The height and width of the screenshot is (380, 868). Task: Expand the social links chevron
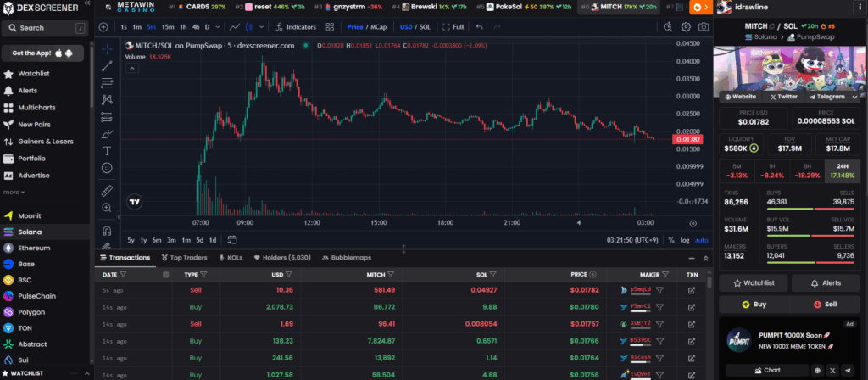pyautogui.click(x=855, y=97)
